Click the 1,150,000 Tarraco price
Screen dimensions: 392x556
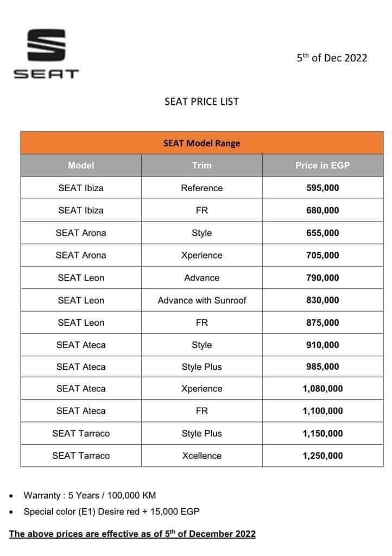323,433
